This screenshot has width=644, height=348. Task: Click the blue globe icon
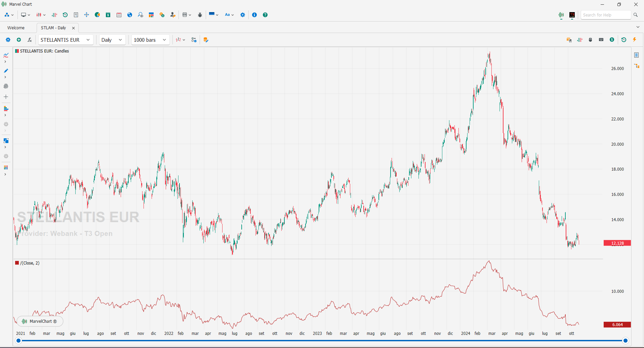pyautogui.click(x=130, y=15)
